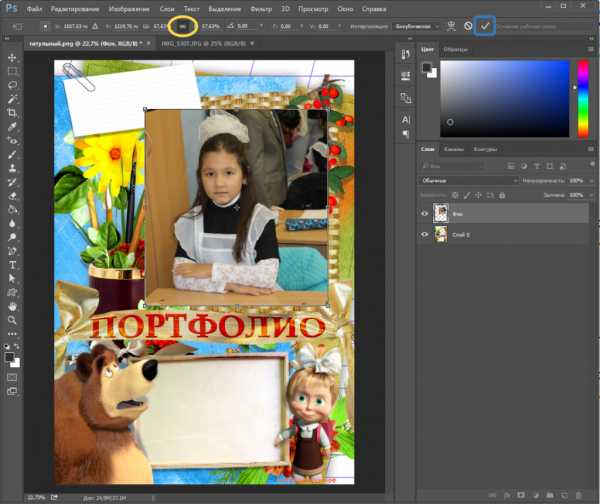Image resolution: width=600 pixels, height=504 pixels.
Task: Open the layer blend mode dropdown
Action: coord(469,180)
